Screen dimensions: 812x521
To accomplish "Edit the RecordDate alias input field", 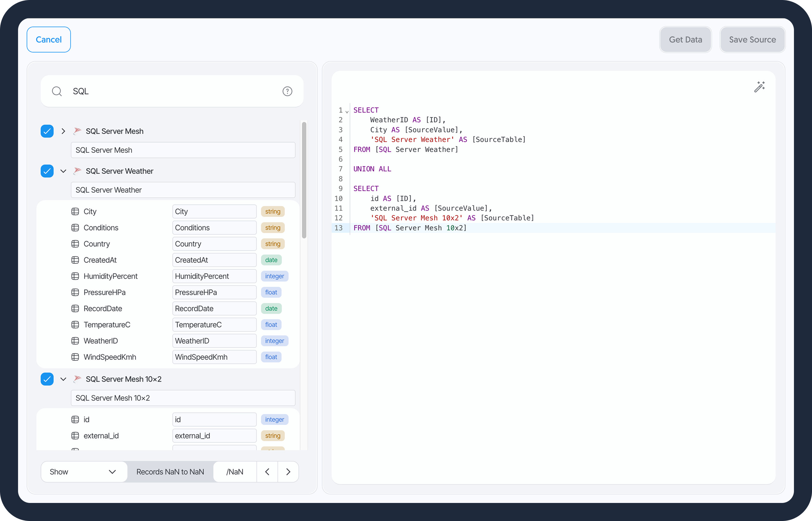I will tap(214, 309).
